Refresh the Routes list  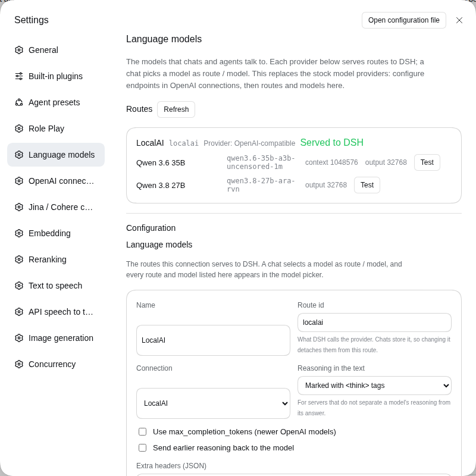click(x=176, y=109)
